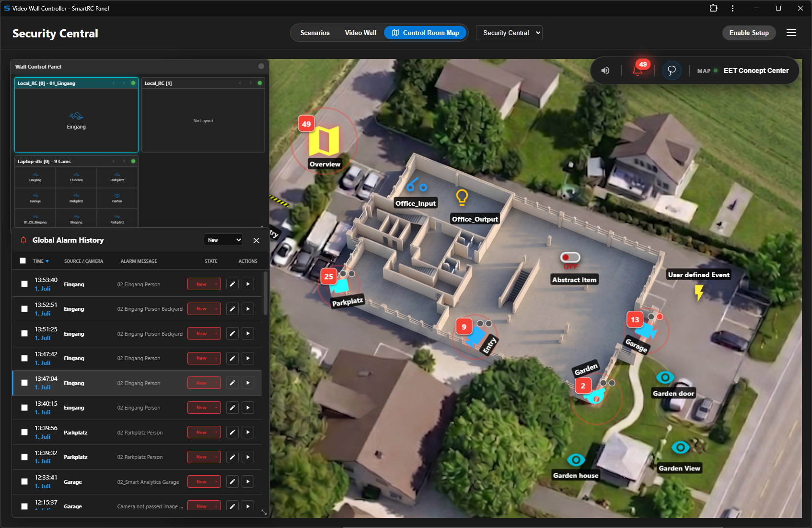Click the Office_Input sensor icon
This screenshot has width=812, height=528.
416,185
